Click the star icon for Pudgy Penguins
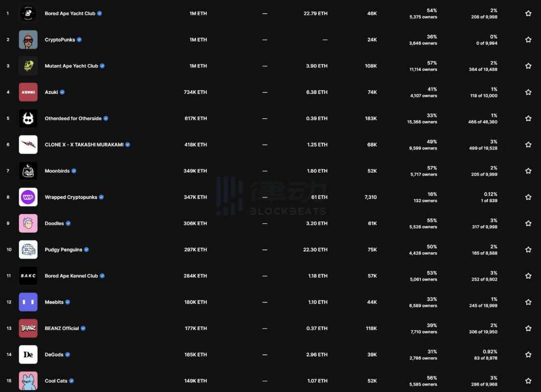This screenshot has height=392, width=541. pos(528,249)
